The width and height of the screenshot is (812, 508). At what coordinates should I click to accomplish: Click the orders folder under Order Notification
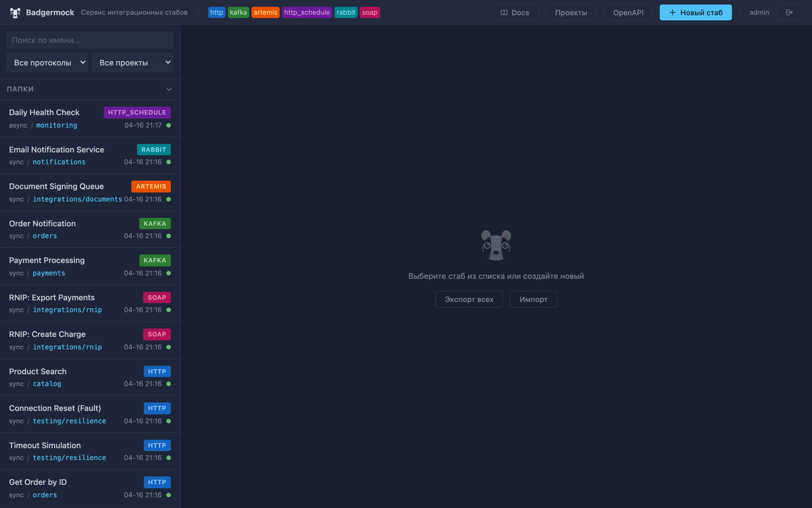[45, 236]
